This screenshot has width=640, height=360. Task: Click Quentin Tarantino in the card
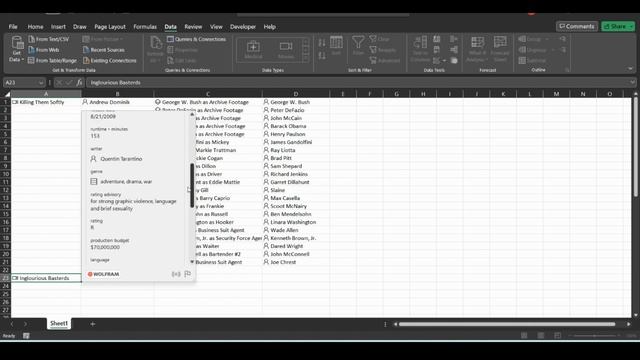[121, 159]
